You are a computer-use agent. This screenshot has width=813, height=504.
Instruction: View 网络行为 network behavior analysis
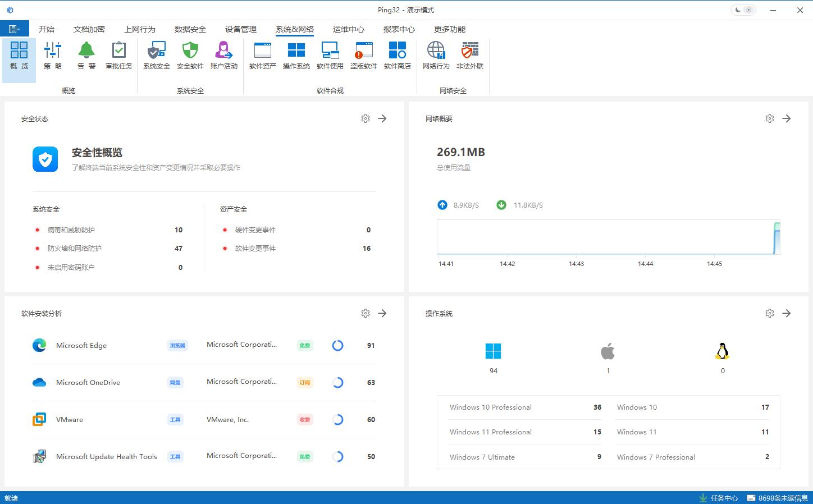click(436, 56)
